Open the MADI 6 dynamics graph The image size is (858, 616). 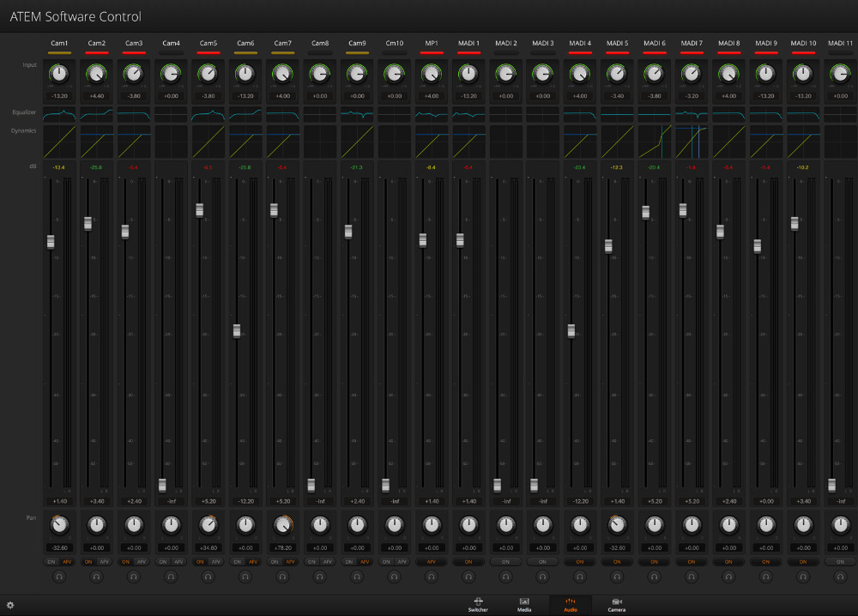[x=655, y=141]
